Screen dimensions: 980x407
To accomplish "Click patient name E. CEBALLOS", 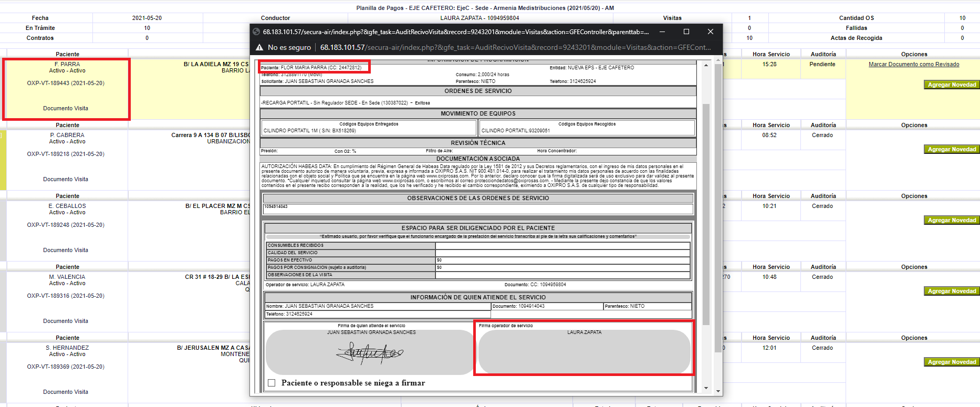I will point(67,206).
